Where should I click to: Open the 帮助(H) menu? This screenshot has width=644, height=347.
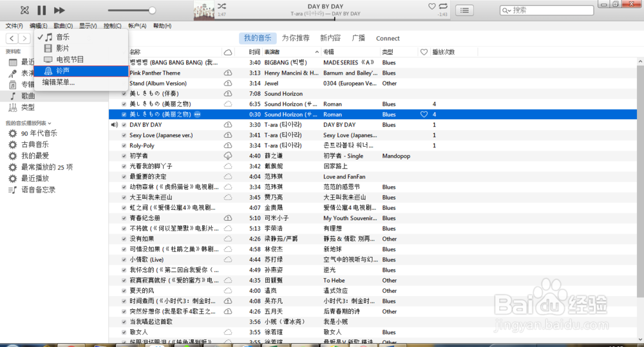(x=162, y=26)
